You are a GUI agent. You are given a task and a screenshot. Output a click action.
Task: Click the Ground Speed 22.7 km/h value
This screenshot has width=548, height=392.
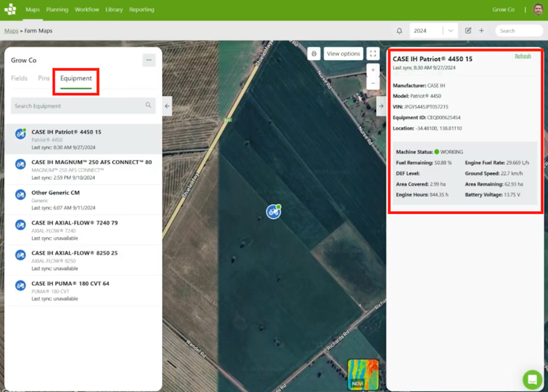512,173
